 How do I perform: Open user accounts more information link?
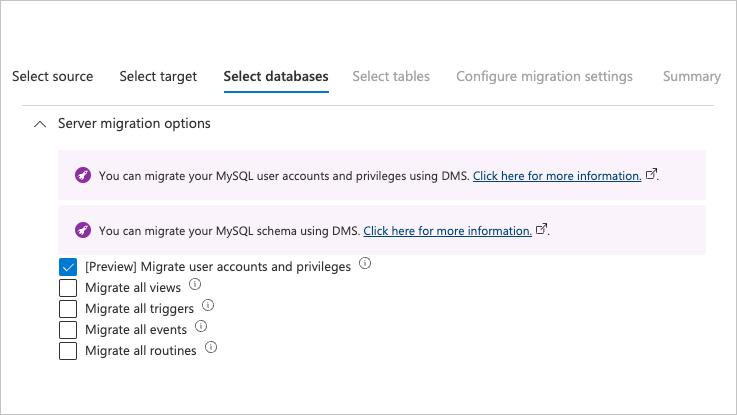coord(557,176)
